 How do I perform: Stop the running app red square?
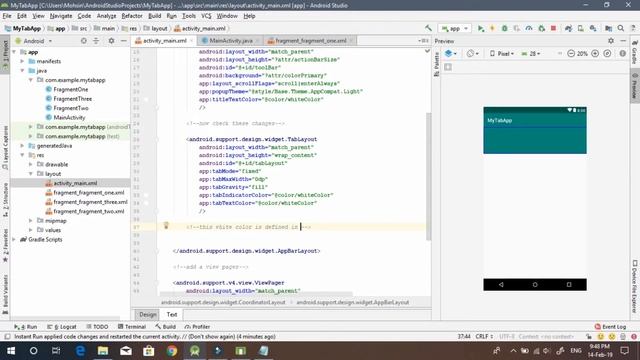[x=553, y=28]
